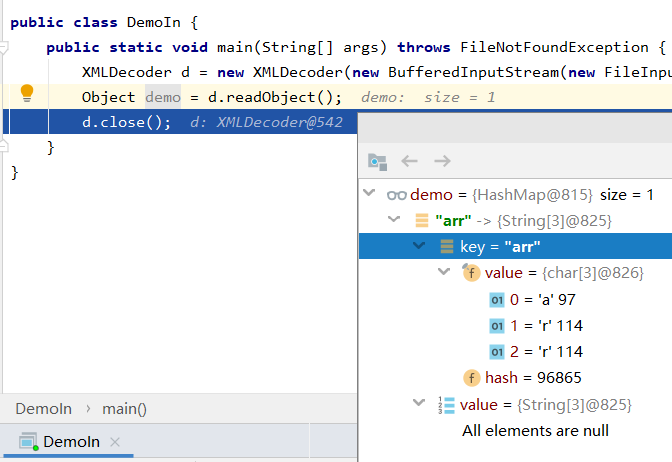
Task: Click the forward arrow in the popup
Action: pos(442,161)
